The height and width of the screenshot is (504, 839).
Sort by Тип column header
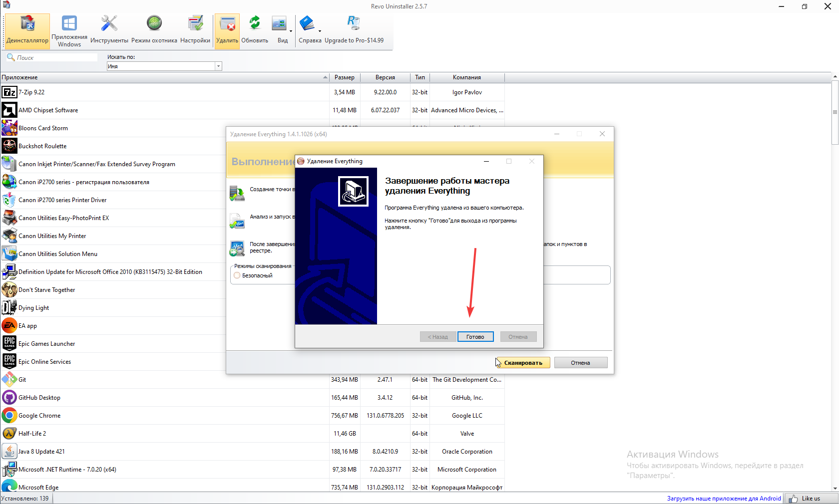(420, 77)
